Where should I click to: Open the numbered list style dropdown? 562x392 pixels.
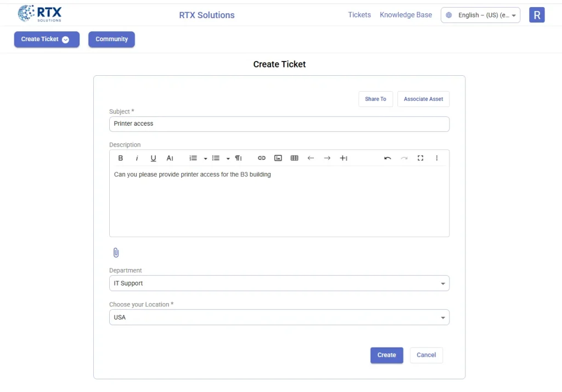tap(205, 158)
